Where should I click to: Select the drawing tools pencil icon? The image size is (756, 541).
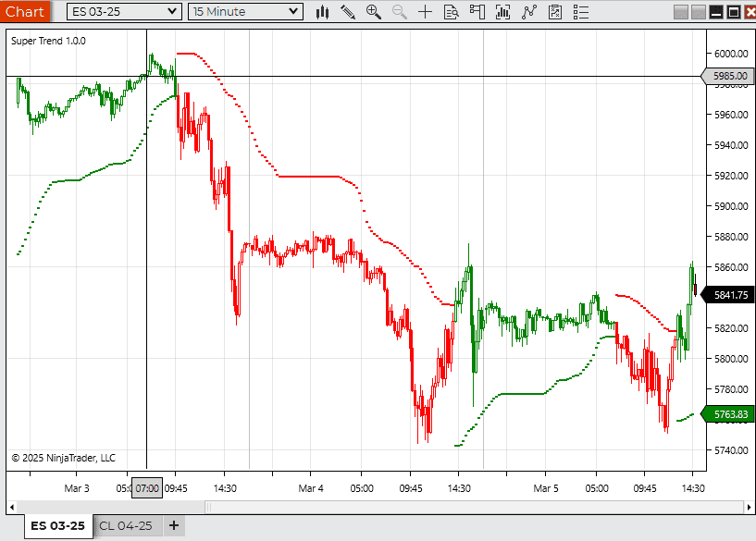tap(348, 12)
